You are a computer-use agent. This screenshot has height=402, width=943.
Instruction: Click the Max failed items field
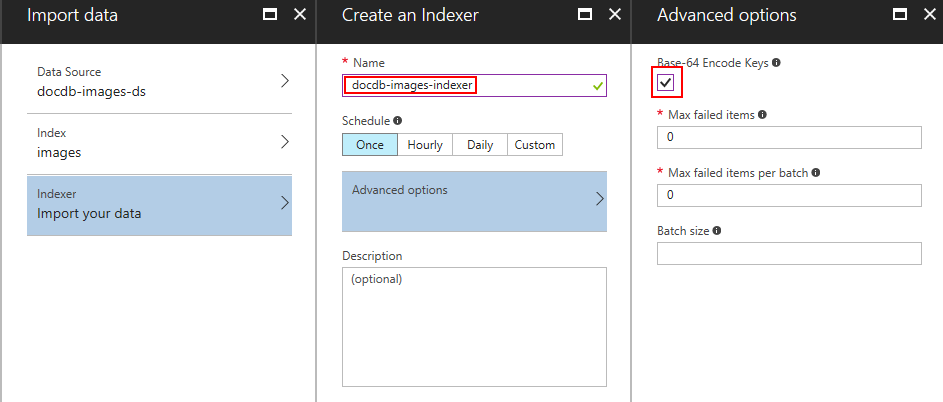pos(788,137)
